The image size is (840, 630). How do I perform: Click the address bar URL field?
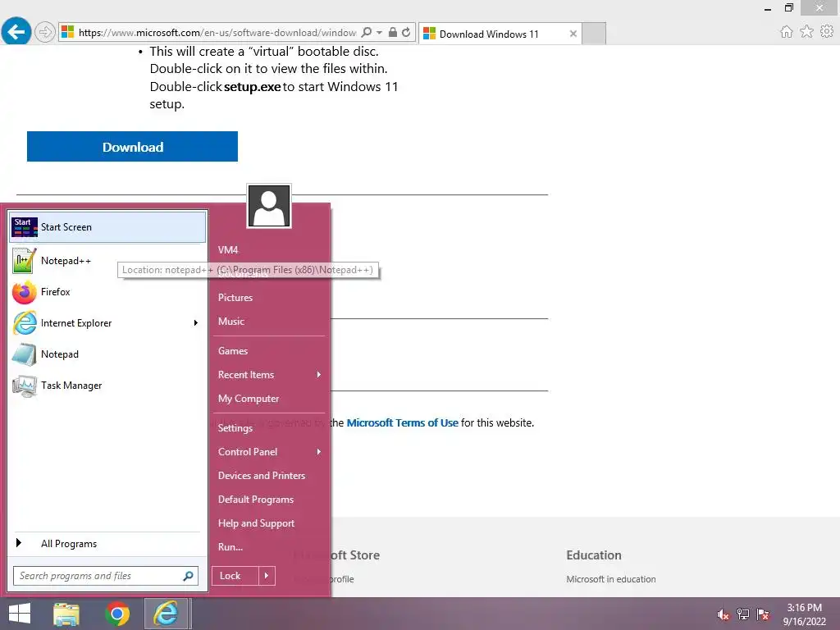pos(217,33)
